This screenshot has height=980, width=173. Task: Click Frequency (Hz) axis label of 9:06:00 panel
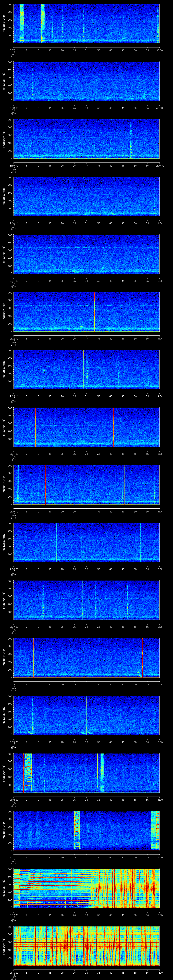click(x=4, y=542)
